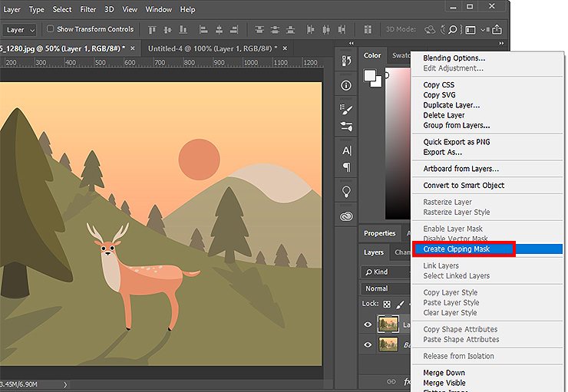Click Auto-Align Layers icon
This screenshot has height=392, width=568.
point(368,30)
